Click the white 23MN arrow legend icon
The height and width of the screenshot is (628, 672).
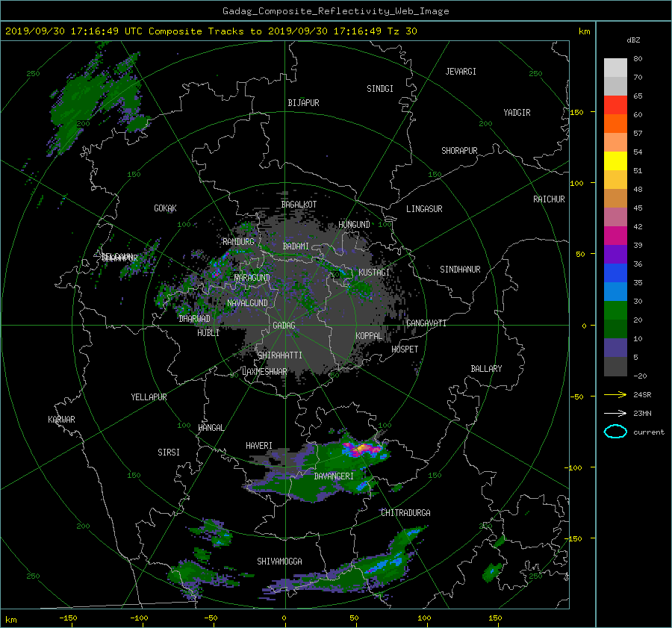pyautogui.click(x=615, y=413)
